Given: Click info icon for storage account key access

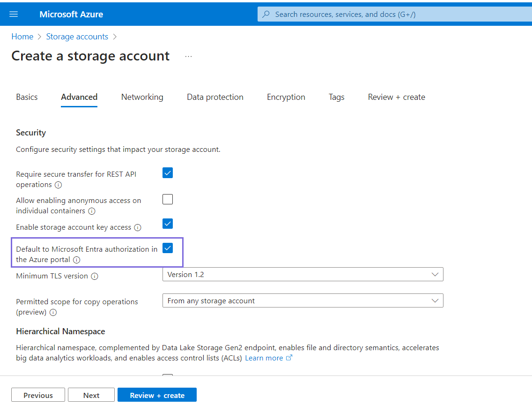Looking at the screenshot, I should [x=138, y=227].
